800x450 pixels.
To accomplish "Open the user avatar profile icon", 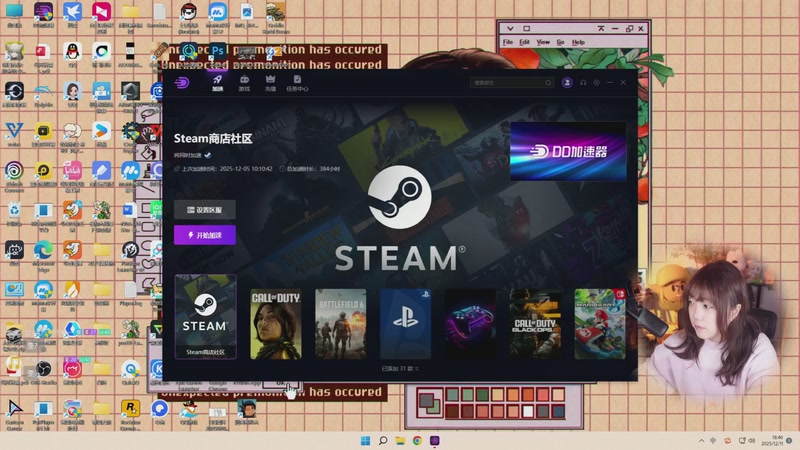I will [x=567, y=83].
